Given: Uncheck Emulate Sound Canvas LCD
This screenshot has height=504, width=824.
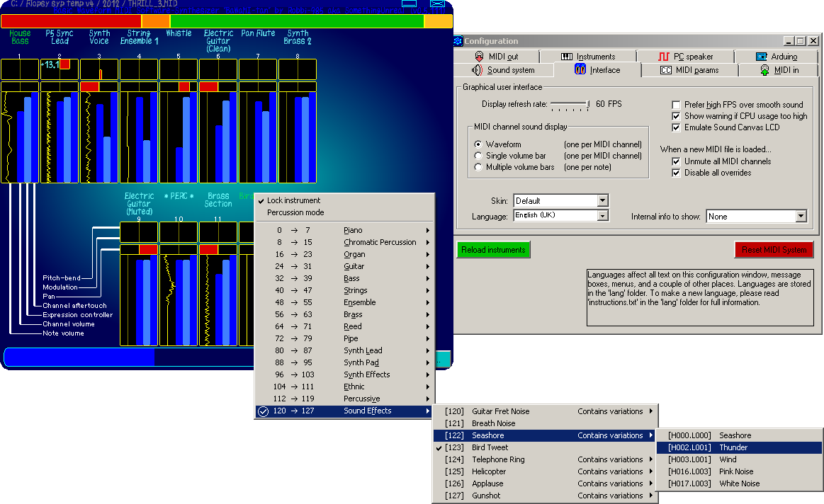Looking at the screenshot, I should pyautogui.click(x=676, y=127).
